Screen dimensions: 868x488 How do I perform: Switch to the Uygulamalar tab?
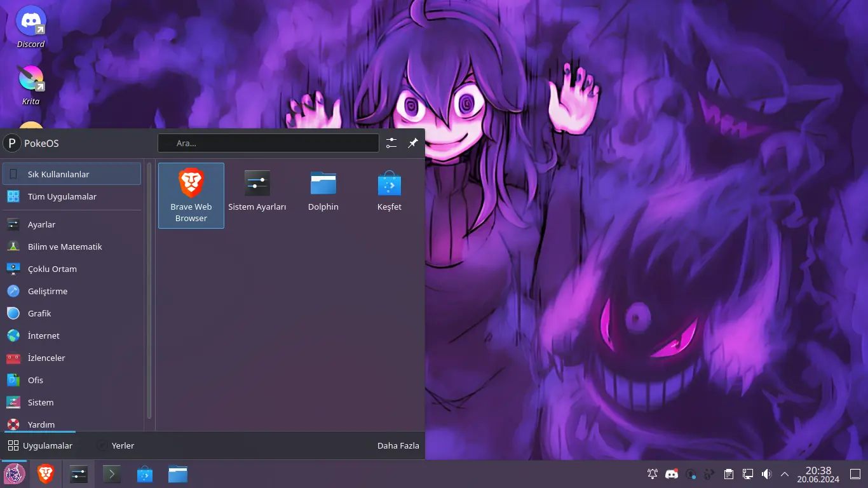click(x=39, y=445)
